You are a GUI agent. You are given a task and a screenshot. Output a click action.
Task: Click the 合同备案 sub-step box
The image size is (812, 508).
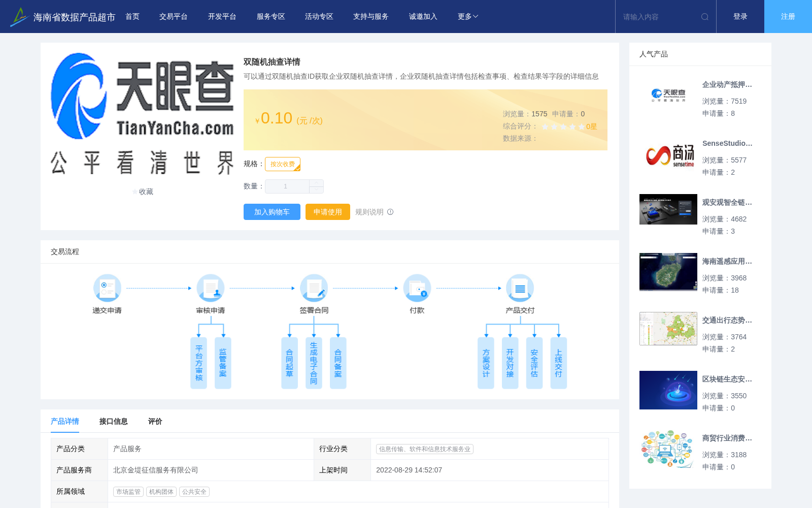pyautogui.click(x=338, y=363)
